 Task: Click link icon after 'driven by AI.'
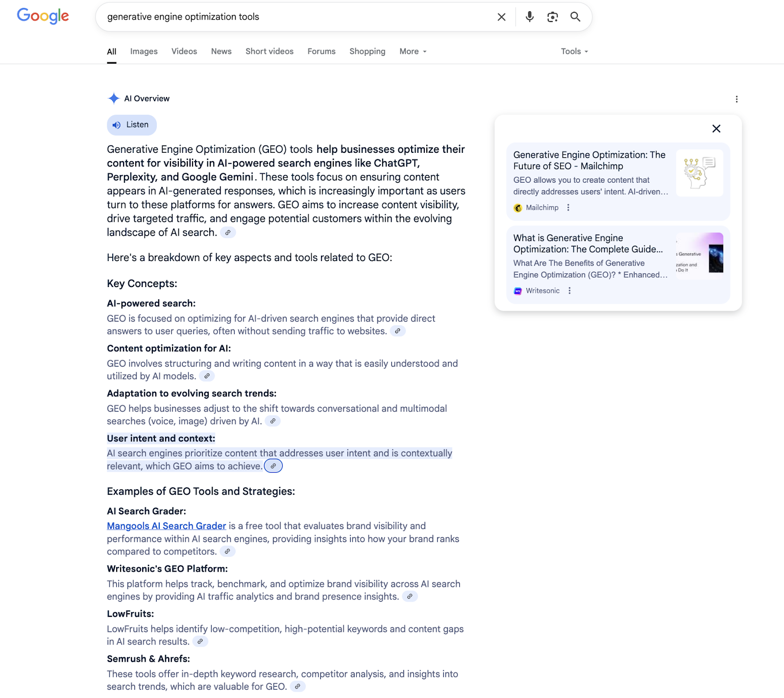coord(273,421)
